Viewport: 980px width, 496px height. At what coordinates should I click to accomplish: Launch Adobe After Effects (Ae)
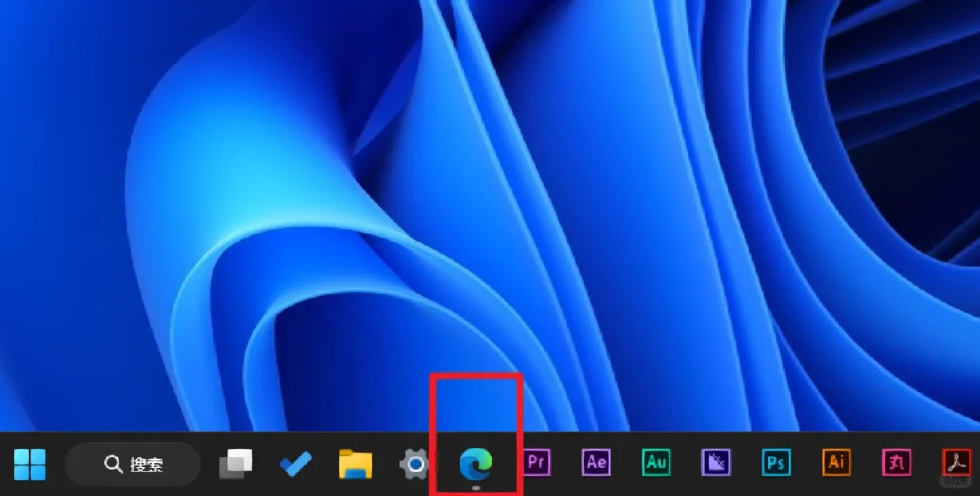[596, 463]
